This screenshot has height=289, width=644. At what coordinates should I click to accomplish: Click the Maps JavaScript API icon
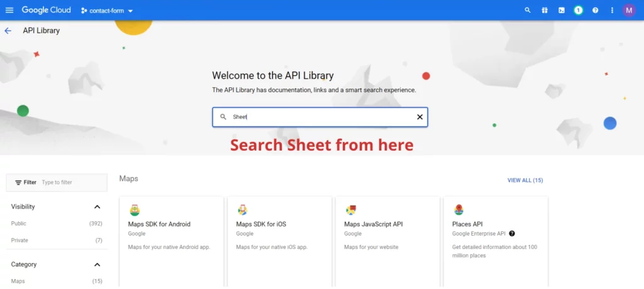click(351, 210)
